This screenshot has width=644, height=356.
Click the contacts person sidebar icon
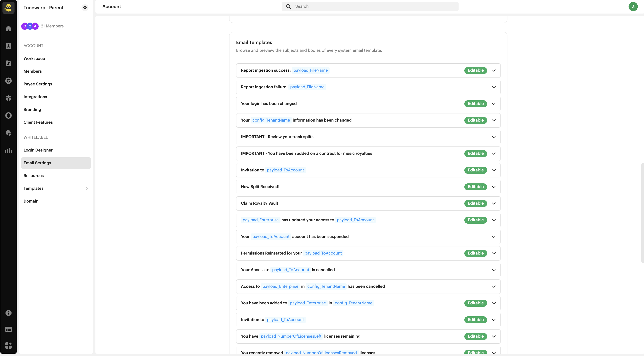8,46
